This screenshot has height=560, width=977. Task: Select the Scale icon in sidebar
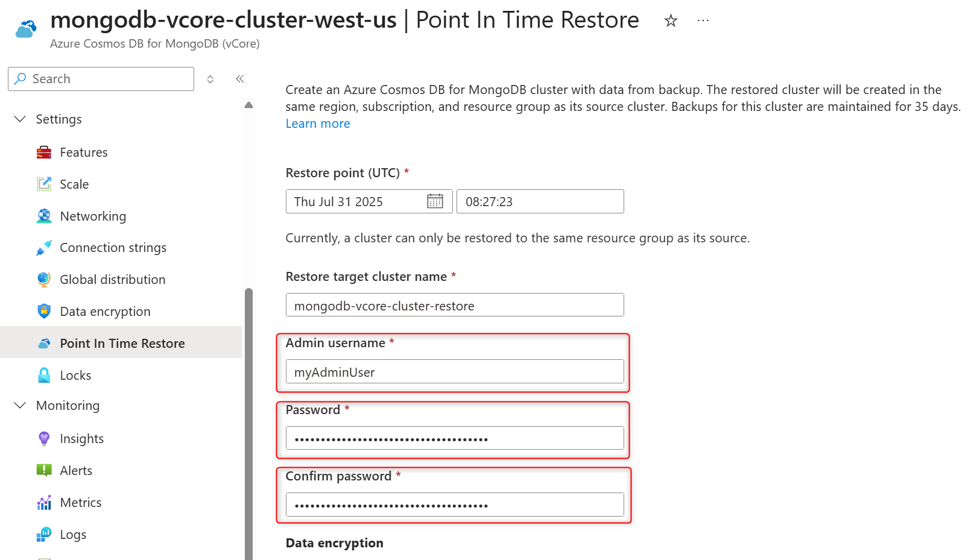click(44, 184)
